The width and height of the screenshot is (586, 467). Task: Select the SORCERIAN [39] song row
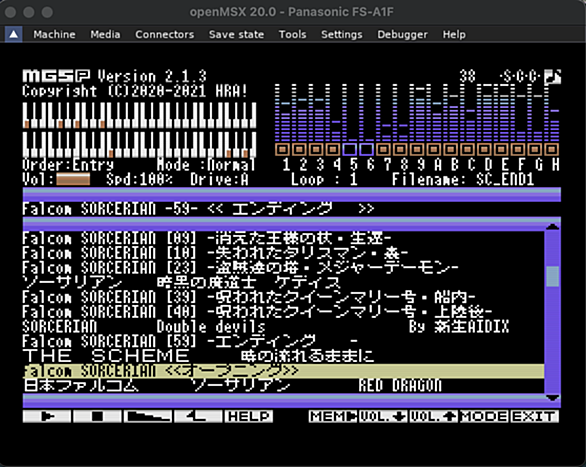(283, 297)
